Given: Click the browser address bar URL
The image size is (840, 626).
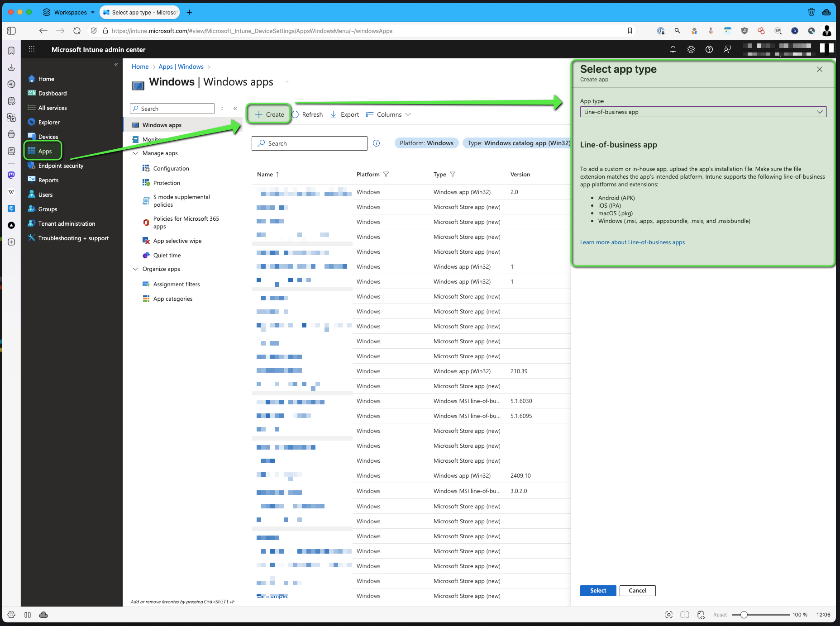Looking at the screenshot, I should [x=252, y=31].
